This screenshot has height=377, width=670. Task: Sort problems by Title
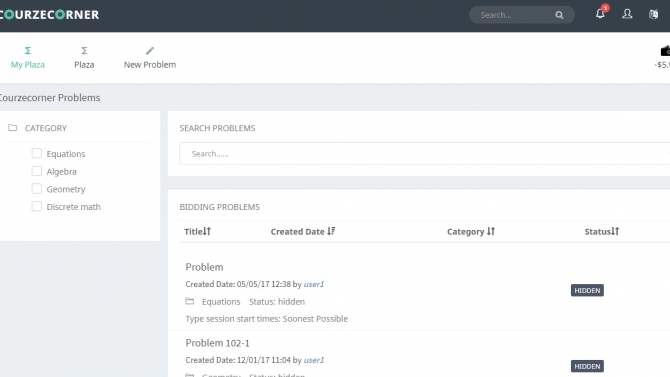pos(197,231)
